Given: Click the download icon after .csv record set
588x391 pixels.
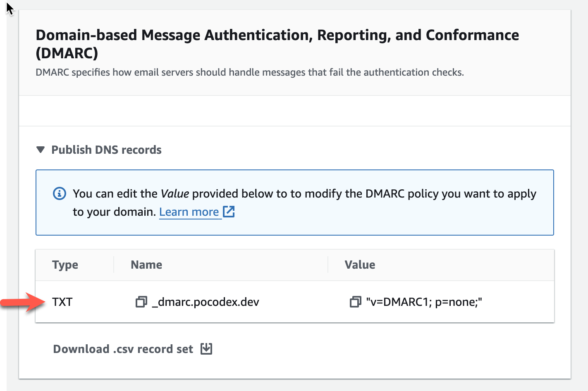Looking at the screenshot, I should [206, 349].
